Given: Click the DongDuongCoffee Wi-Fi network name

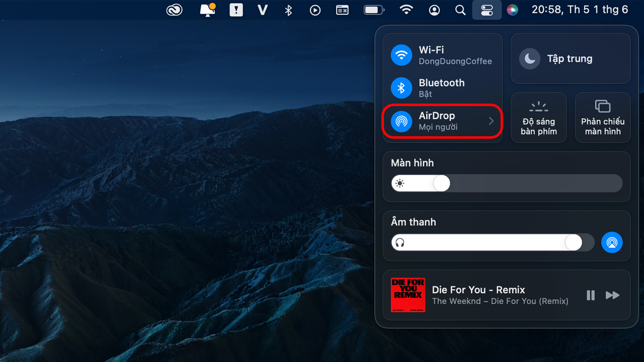Looking at the screenshot, I should pyautogui.click(x=455, y=61).
